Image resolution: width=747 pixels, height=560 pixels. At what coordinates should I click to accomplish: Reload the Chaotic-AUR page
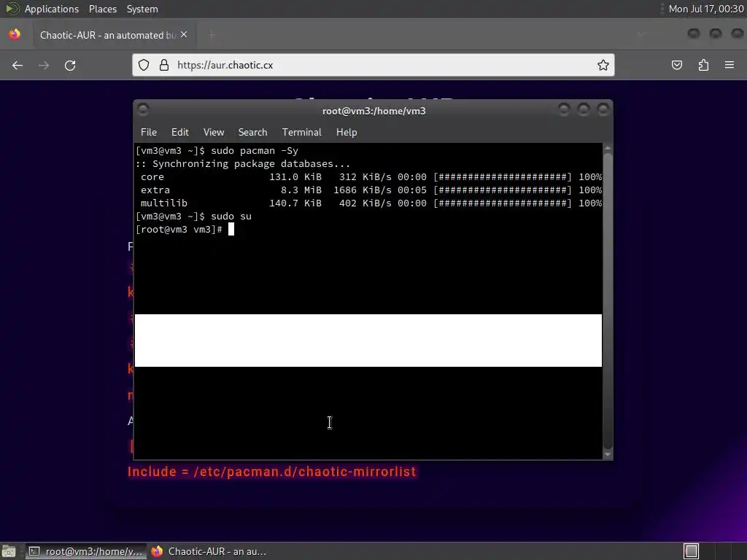(70, 65)
